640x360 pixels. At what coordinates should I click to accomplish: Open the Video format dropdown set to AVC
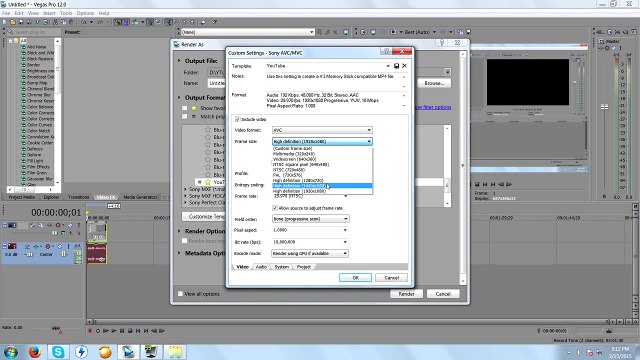click(322, 130)
